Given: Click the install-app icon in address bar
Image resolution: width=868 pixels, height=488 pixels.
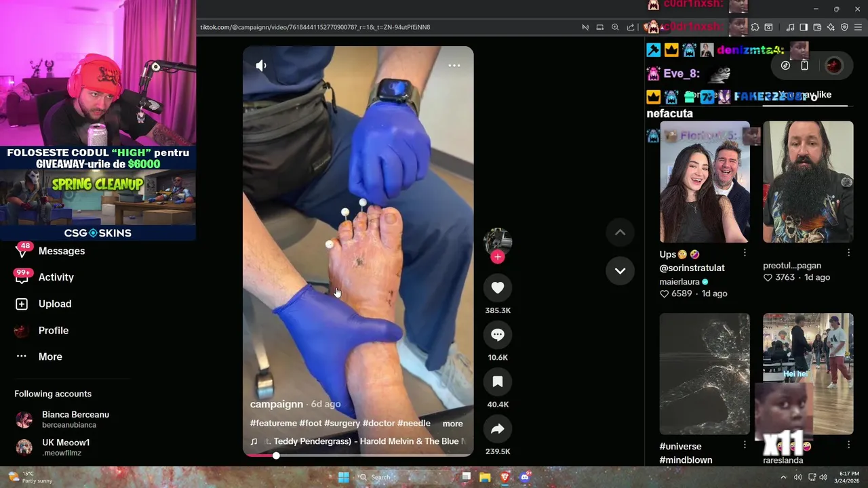Looking at the screenshot, I should [x=599, y=27].
